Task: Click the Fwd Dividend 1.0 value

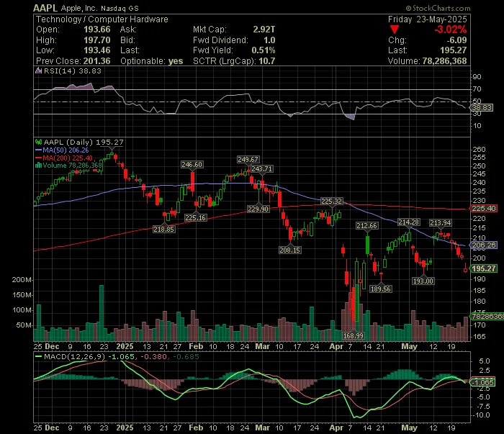Action: (x=269, y=40)
